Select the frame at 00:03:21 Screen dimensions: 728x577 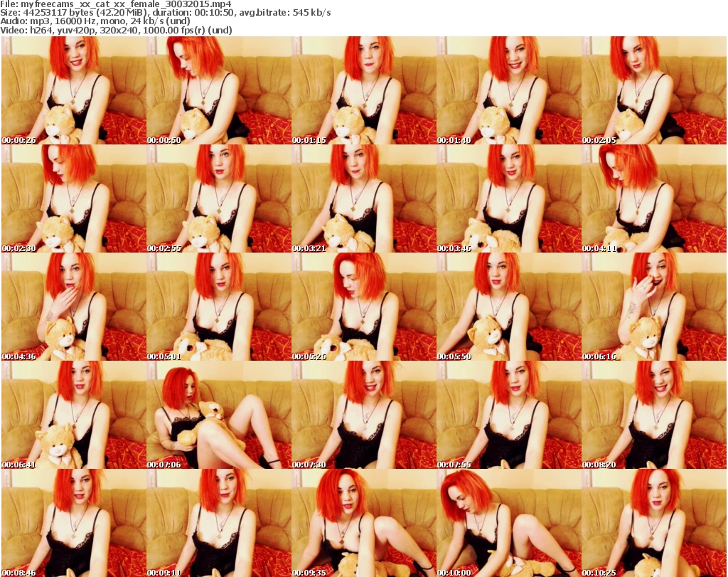point(363,198)
